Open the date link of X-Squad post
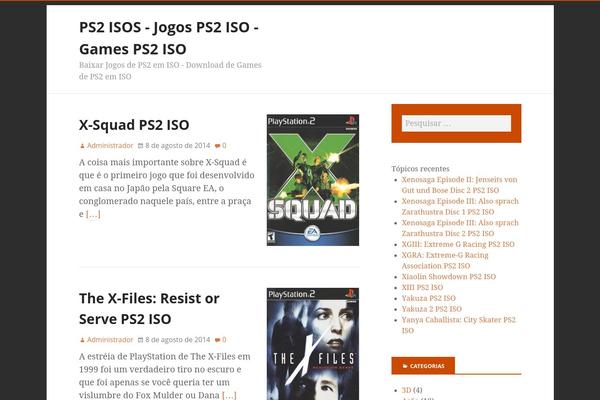Image resolution: width=600 pixels, height=400 pixels. click(x=178, y=145)
